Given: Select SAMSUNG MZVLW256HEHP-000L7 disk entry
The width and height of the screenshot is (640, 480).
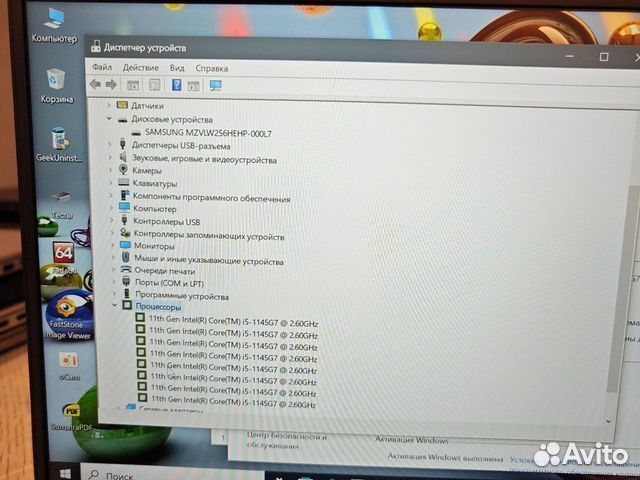Looking at the screenshot, I should click(208, 133).
